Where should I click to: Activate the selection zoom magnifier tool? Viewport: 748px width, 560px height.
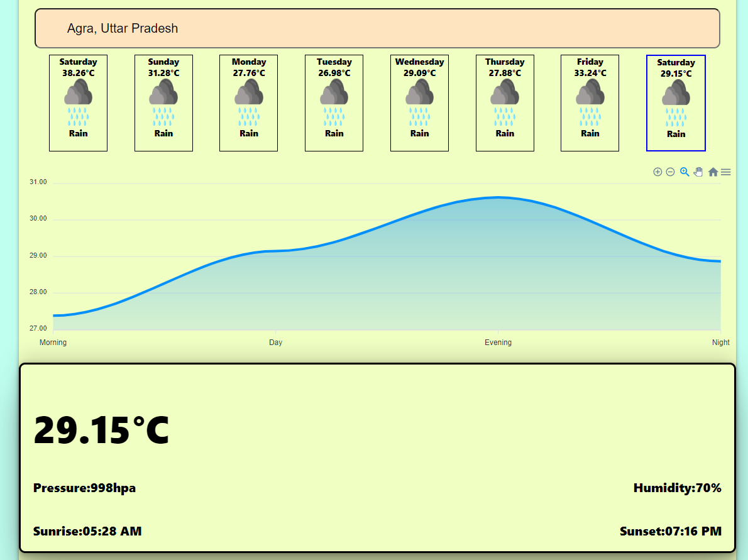tap(685, 172)
